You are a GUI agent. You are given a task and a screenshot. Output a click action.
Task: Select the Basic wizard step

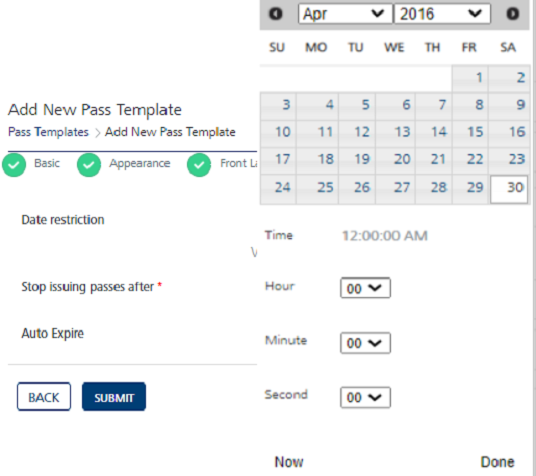(x=47, y=163)
